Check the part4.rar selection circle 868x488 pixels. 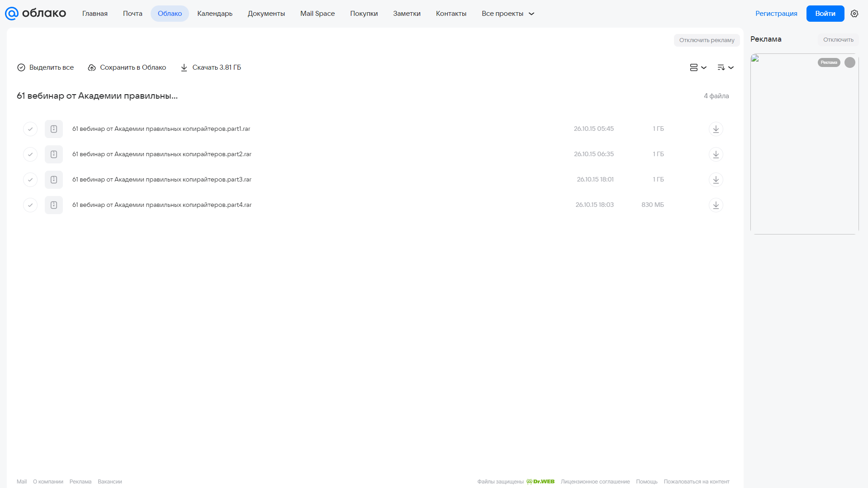tap(30, 205)
